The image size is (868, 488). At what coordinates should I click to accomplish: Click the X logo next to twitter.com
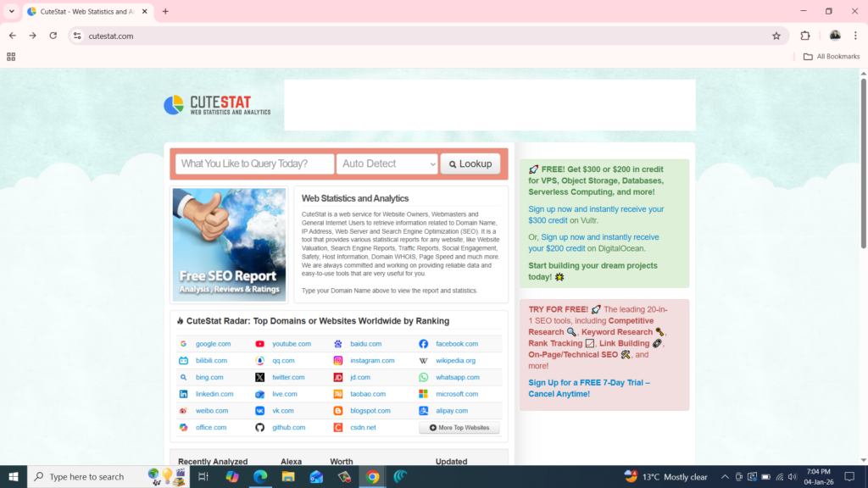pos(260,377)
